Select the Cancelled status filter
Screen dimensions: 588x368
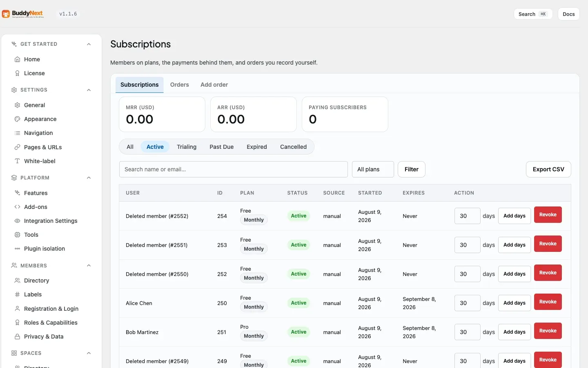point(293,147)
